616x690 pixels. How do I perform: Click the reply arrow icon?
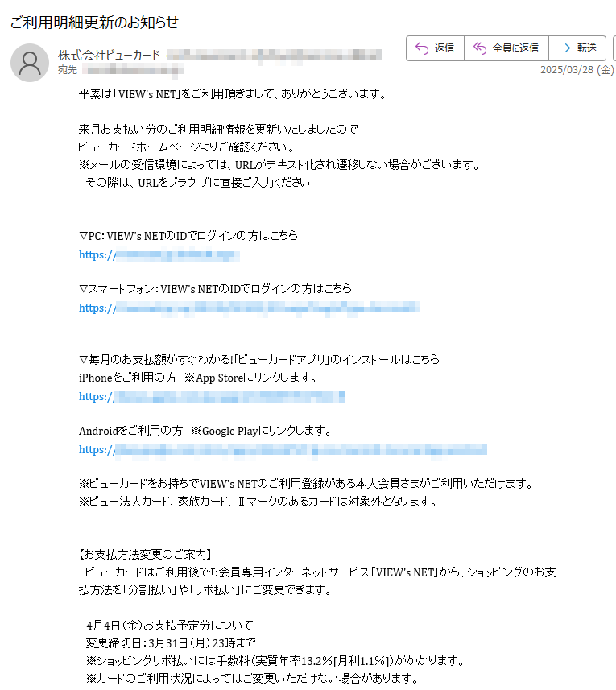421,48
